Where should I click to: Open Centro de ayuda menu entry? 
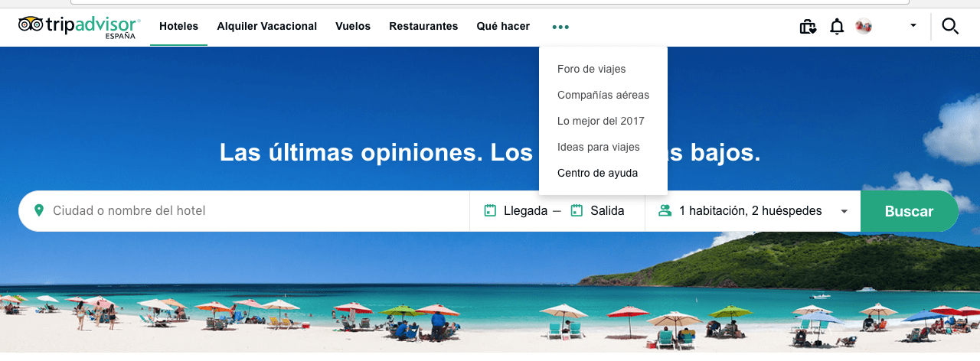click(598, 173)
